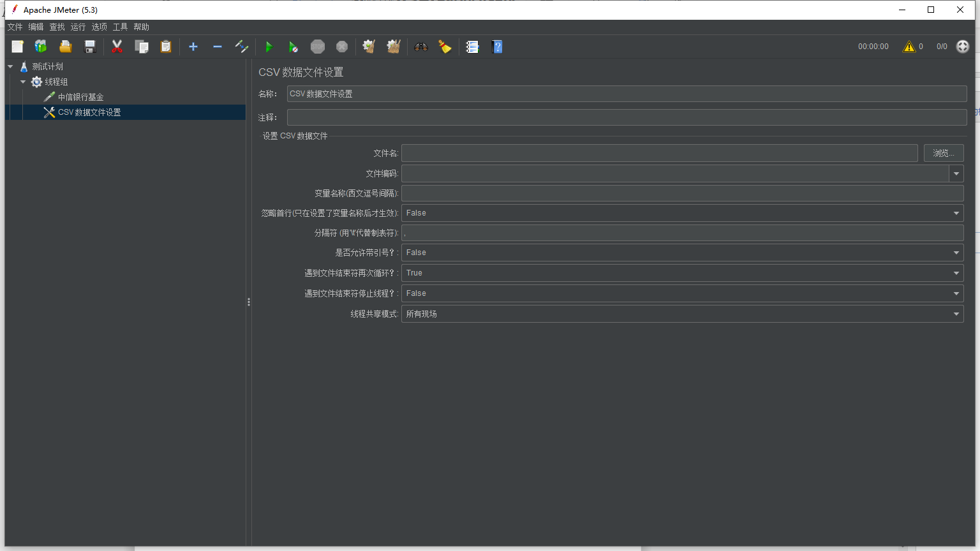Collapse the 测试计划 tree node arrow
The image size is (980, 551).
(x=10, y=66)
